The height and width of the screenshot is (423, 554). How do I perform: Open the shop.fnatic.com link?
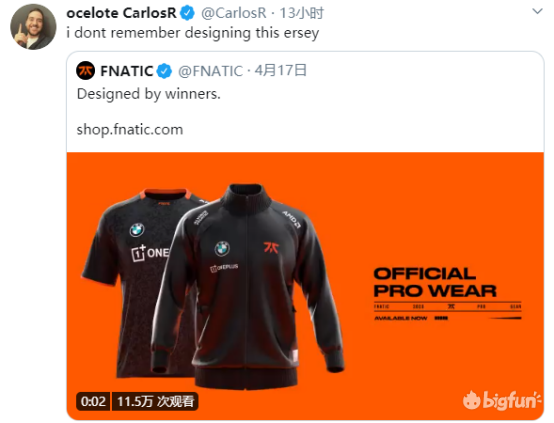130,130
